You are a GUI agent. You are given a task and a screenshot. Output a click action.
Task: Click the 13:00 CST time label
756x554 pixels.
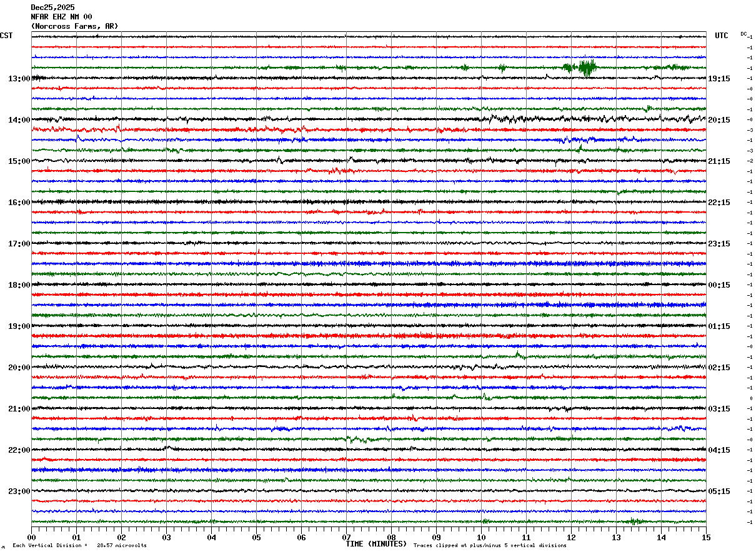[x=19, y=79]
